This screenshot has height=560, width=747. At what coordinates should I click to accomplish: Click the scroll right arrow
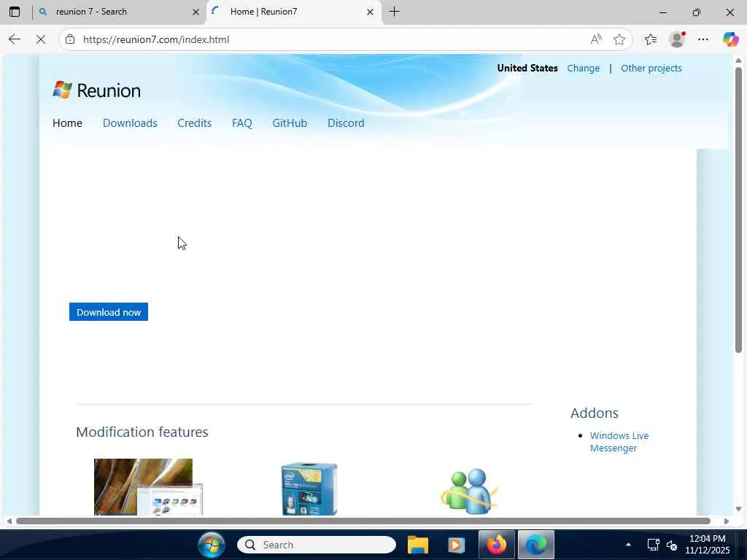726,521
